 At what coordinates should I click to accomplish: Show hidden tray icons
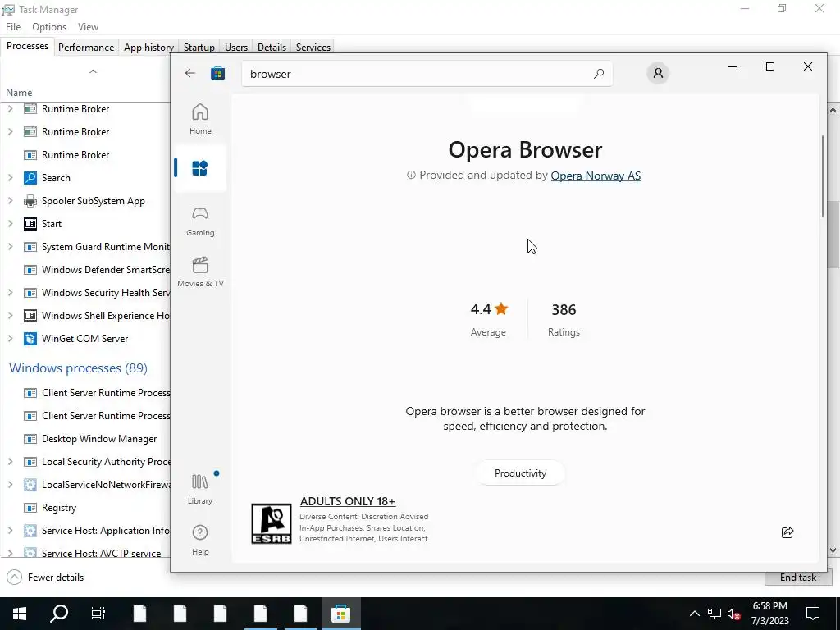tap(694, 614)
